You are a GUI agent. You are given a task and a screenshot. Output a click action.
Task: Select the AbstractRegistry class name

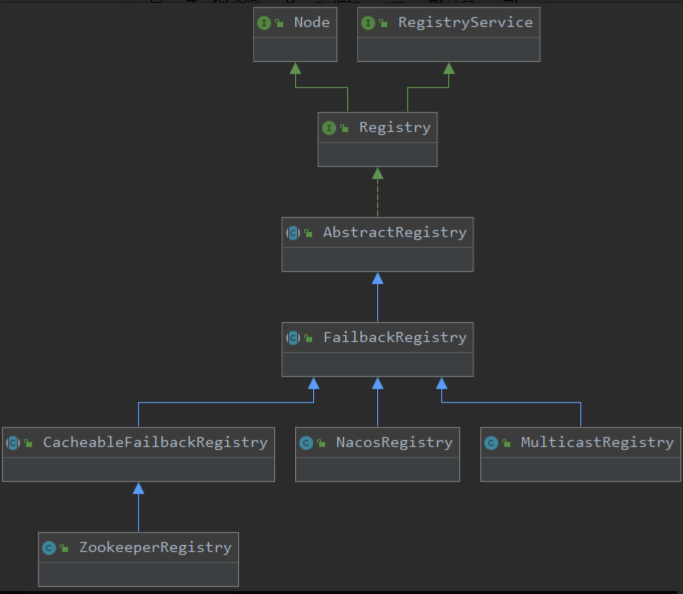point(394,232)
